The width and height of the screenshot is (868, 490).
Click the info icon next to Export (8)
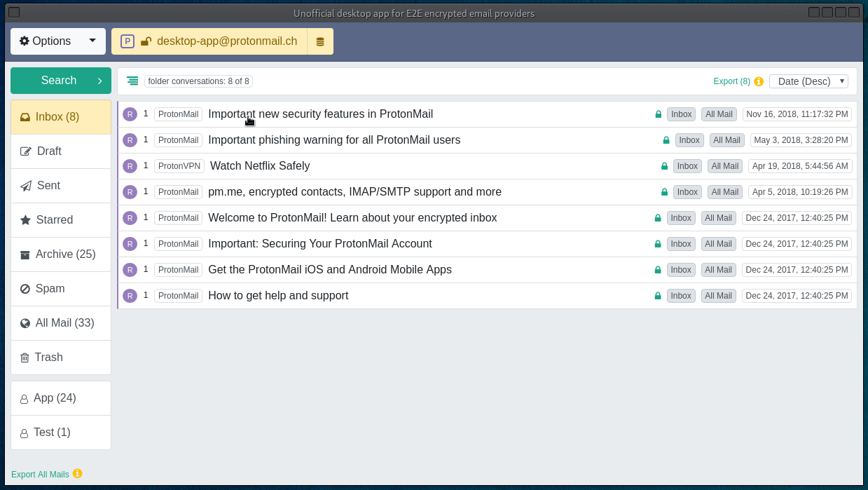(759, 81)
